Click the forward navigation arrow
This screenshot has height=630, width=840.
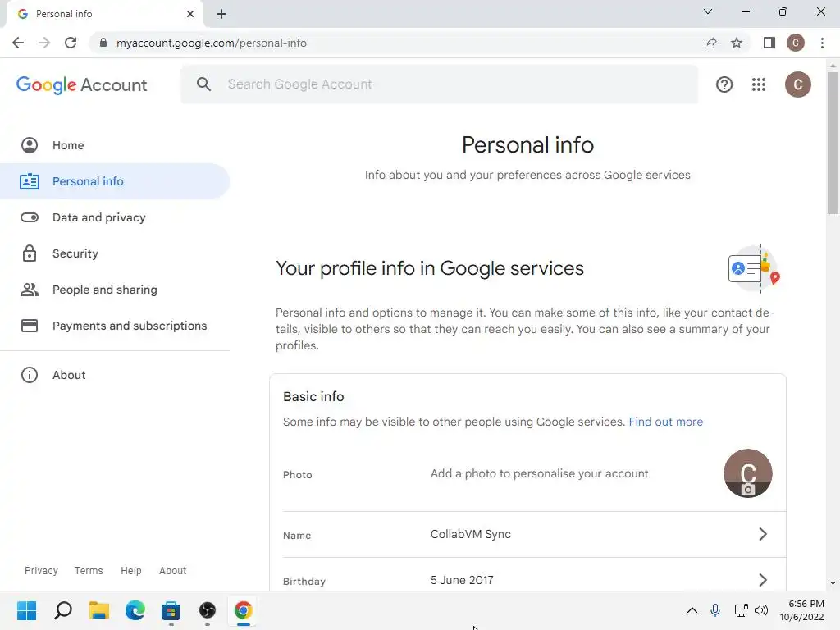tap(44, 43)
